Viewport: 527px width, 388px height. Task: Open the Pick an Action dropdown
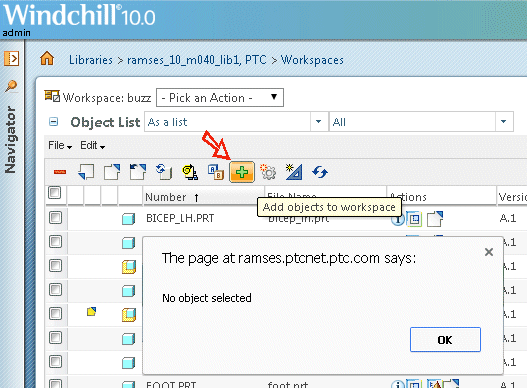[x=220, y=98]
